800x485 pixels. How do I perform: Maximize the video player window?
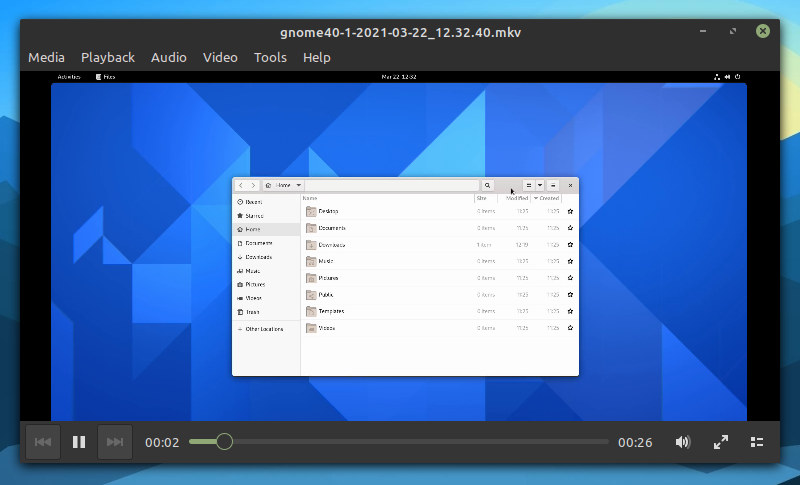click(x=733, y=31)
